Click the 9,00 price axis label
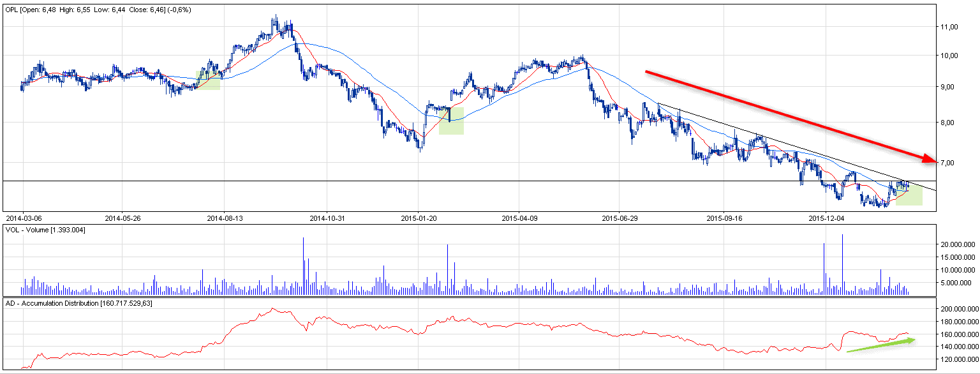The width and height of the screenshot is (980, 374). [949, 87]
